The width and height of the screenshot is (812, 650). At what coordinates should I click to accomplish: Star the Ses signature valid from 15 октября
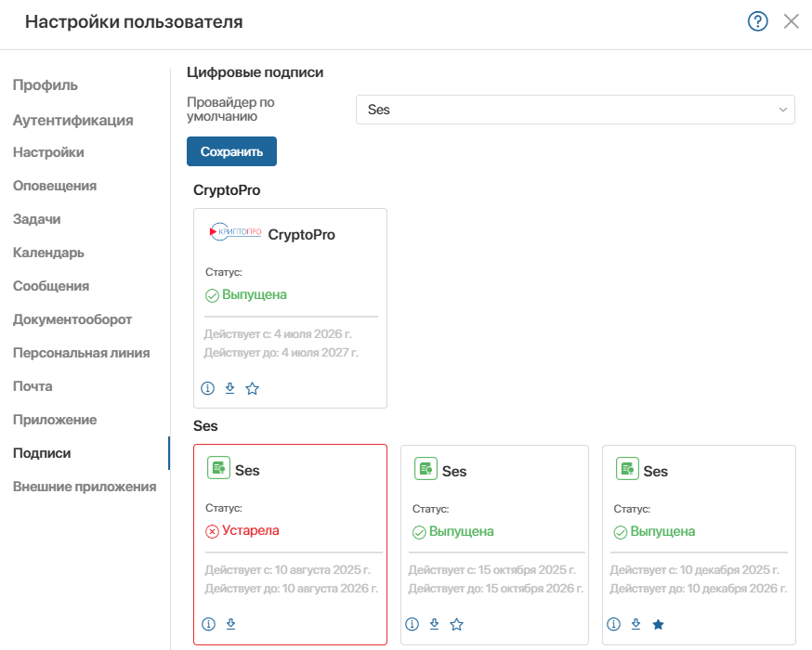coord(456,625)
